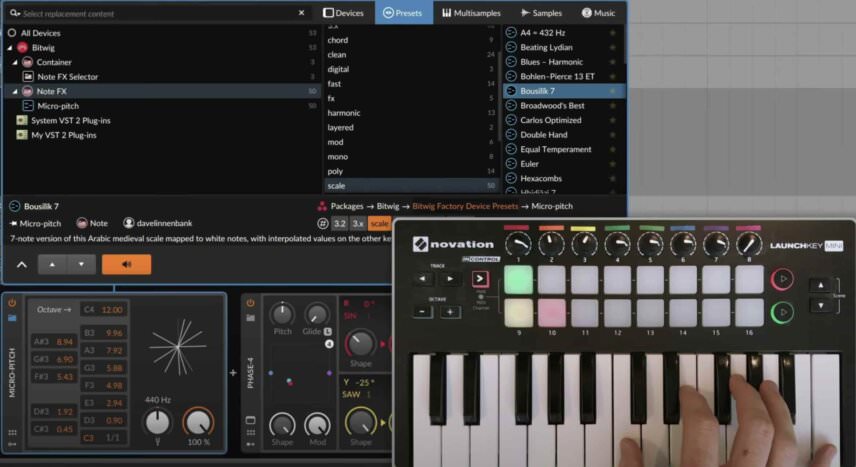Screen dimensions: 856x467
Task: Toggle the Glide legato L button
Action: [328, 332]
